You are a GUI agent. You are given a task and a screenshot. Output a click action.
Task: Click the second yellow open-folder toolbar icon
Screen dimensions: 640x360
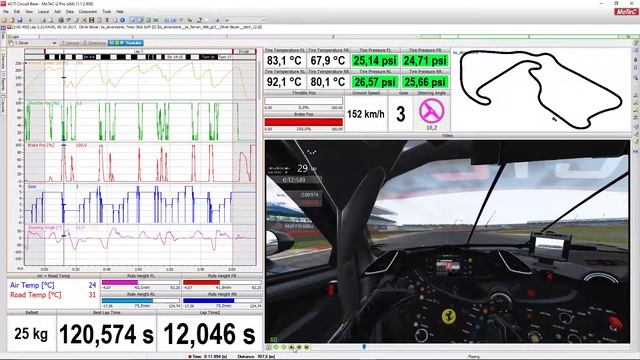12,20
